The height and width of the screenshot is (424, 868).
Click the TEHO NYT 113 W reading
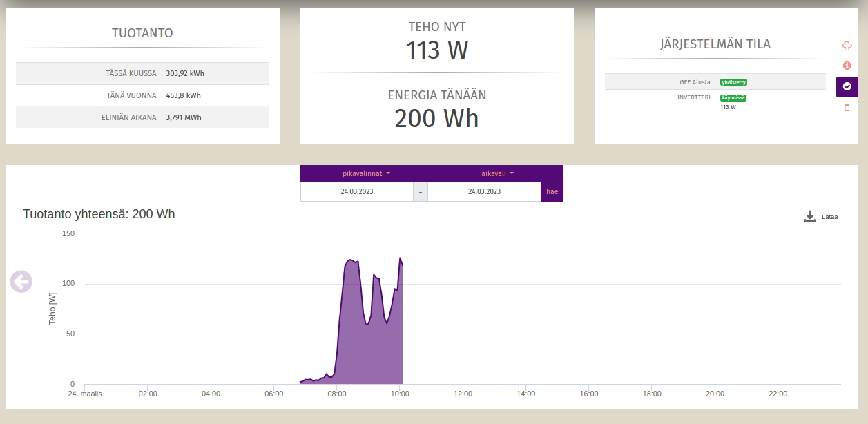coord(436,50)
